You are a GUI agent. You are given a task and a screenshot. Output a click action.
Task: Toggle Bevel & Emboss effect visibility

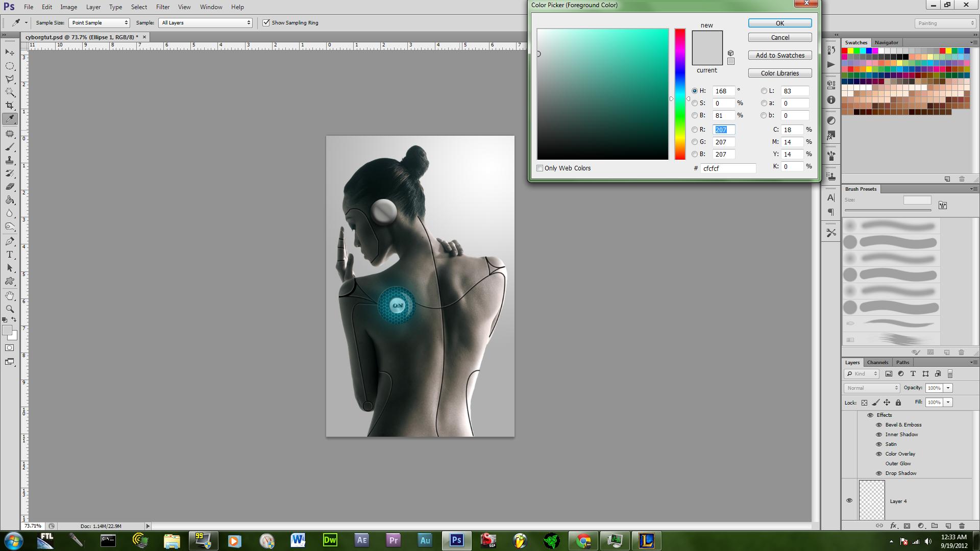pos(879,424)
